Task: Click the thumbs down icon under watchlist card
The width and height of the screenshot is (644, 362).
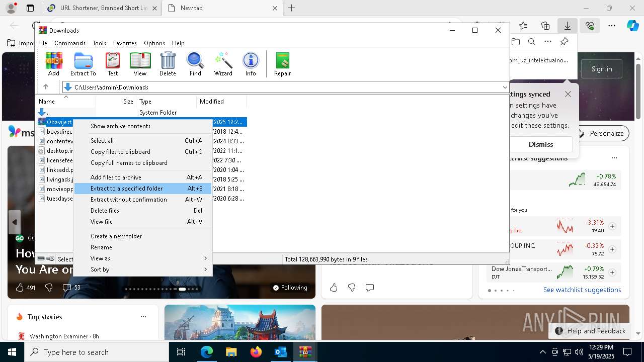Action: [352, 288]
